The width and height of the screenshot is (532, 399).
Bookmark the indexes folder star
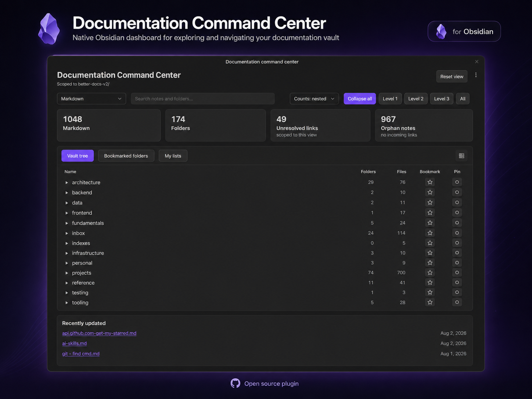(430, 243)
